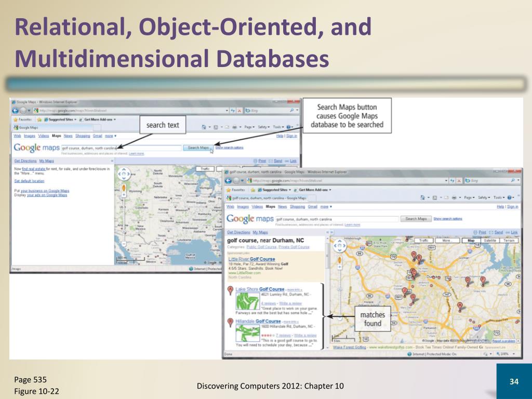Open Get More Add-ons dropdown, front window
The width and height of the screenshot is (532, 399).
click(x=313, y=190)
